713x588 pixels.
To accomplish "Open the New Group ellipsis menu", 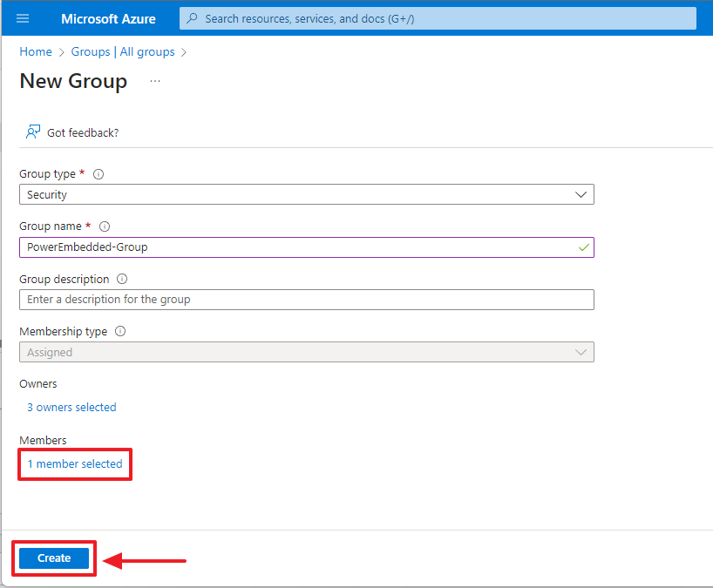I will coord(155,81).
